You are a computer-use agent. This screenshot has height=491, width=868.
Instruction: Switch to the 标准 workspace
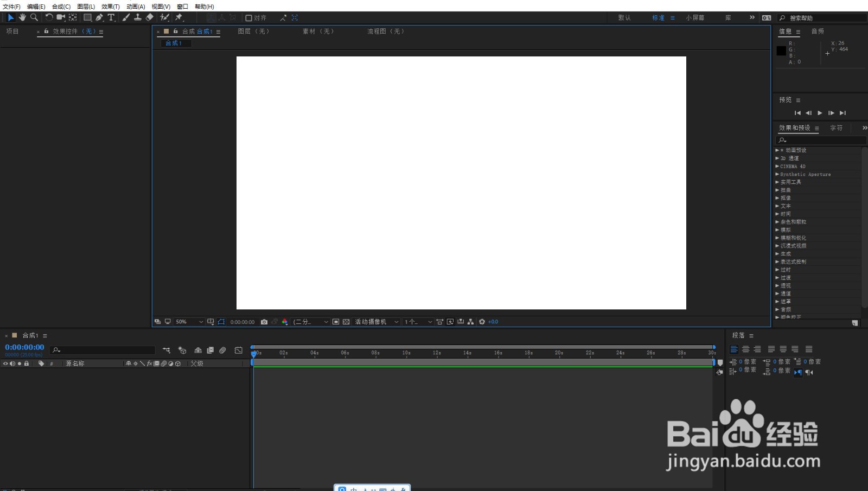659,18
